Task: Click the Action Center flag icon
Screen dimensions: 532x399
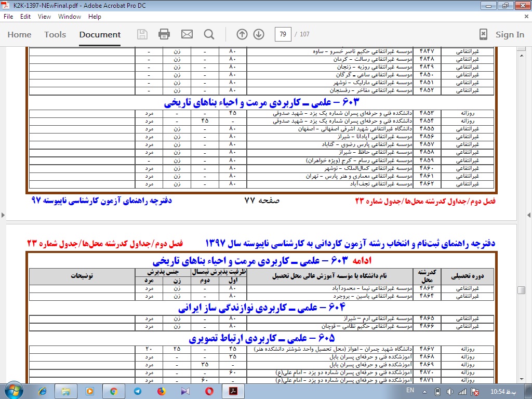Action: (475, 392)
